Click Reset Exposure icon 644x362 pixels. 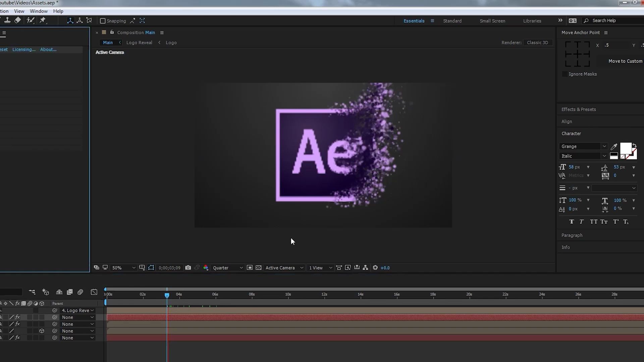(x=375, y=267)
